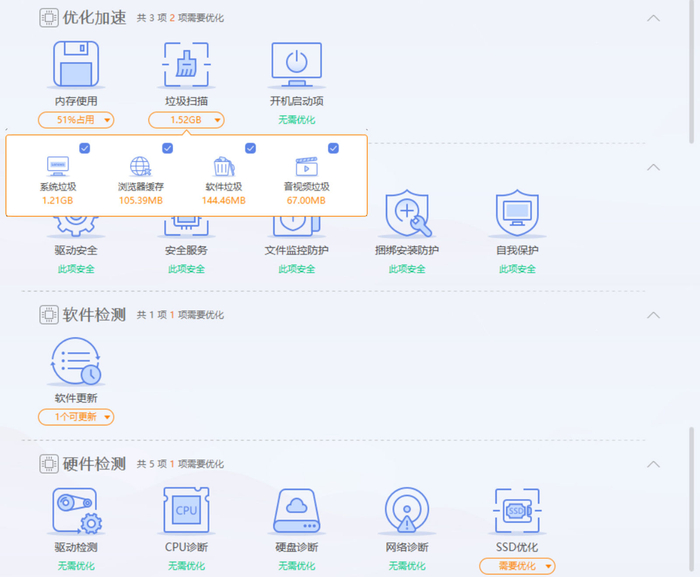Open the 开机启动项 power icon

click(296, 65)
